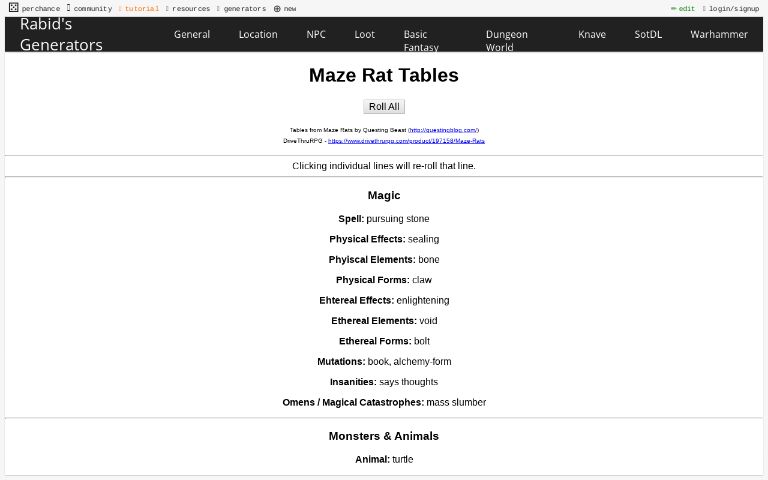Select the NPC menu item
The width and height of the screenshot is (768, 480).
[x=316, y=34]
